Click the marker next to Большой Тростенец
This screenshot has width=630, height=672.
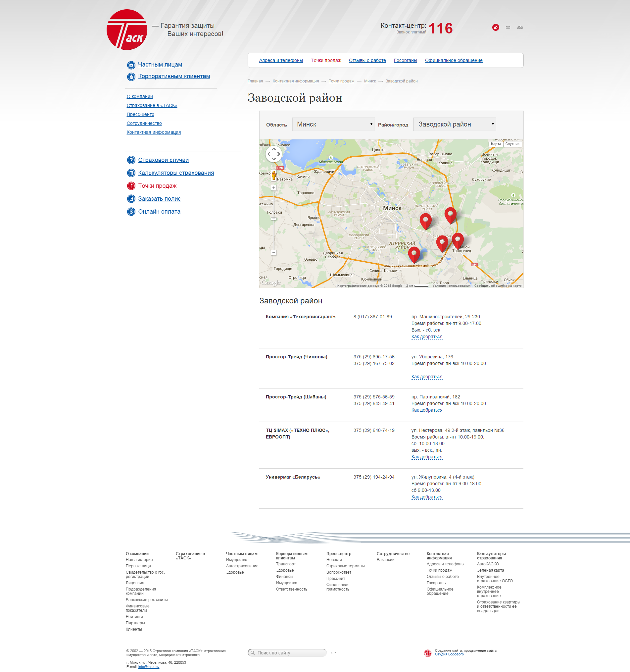(x=458, y=241)
